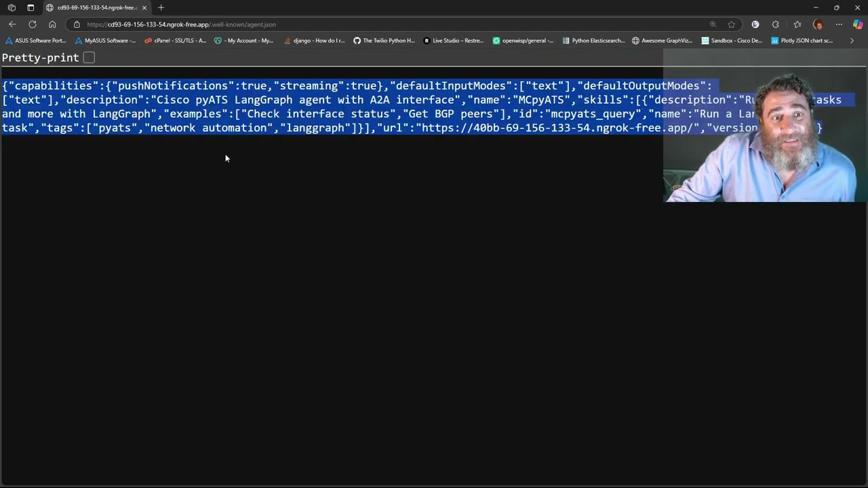868x488 pixels.
Task: Click "defaultInputModes" key text
Action: tap(451, 86)
